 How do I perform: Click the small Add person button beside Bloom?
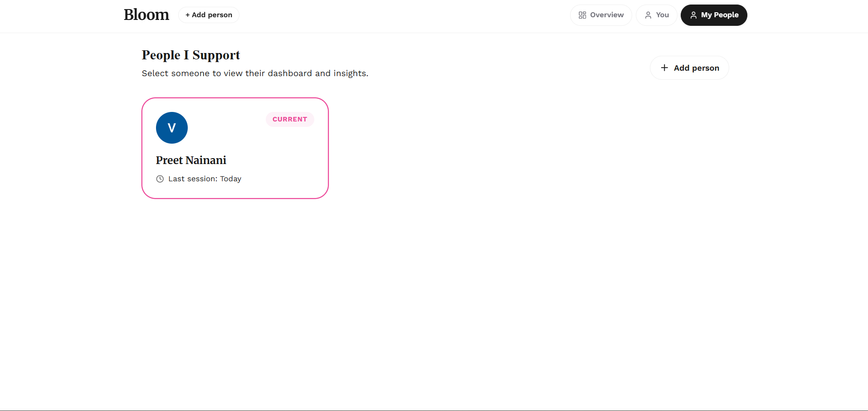tap(209, 15)
